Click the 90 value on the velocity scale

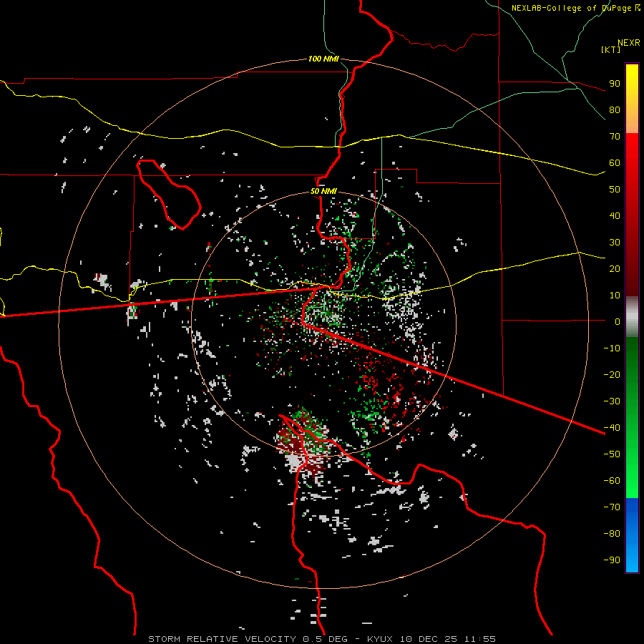click(615, 84)
